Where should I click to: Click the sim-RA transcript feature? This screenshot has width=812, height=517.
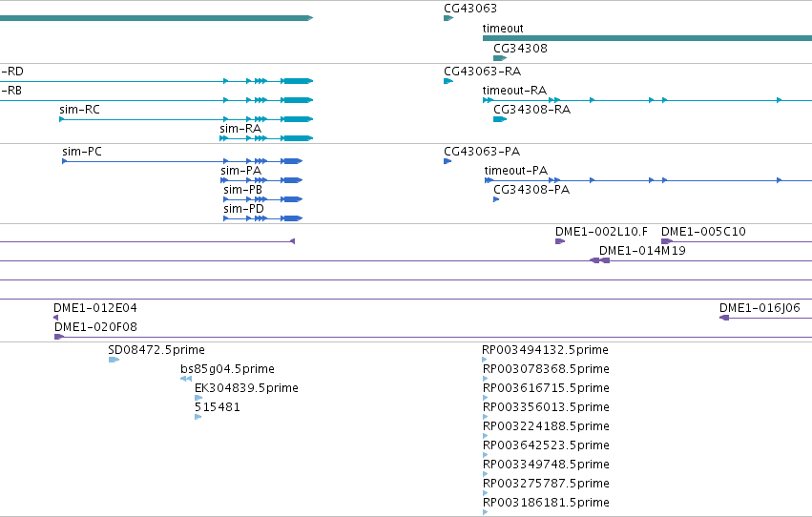266,138
